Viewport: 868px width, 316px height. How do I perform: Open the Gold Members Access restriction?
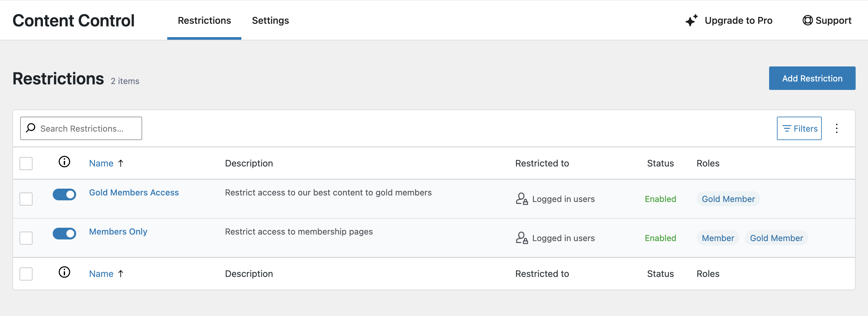134,192
